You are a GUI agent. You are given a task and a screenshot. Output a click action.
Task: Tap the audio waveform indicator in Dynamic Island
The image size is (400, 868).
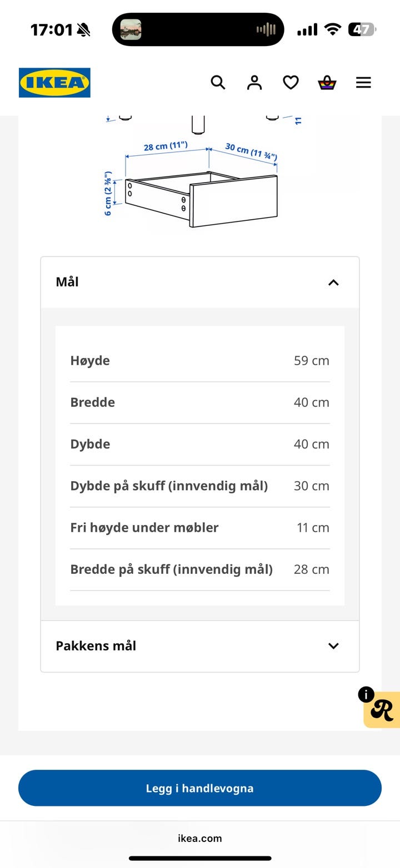(x=266, y=29)
